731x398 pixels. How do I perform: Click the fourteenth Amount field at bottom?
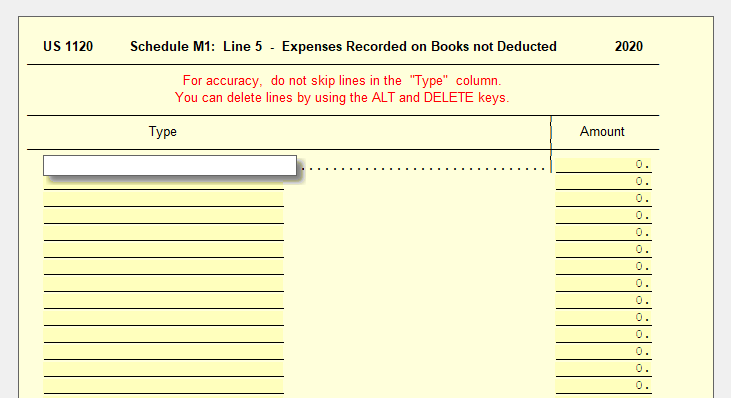click(604, 386)
